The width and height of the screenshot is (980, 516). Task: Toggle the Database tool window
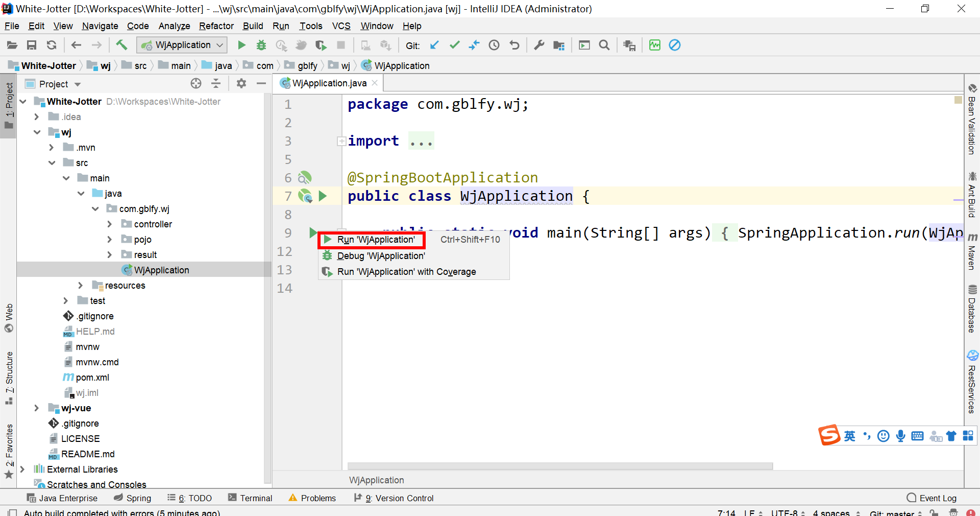click(x=972, y=309)
